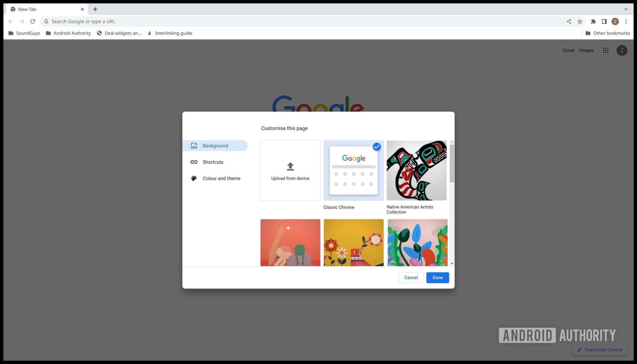Open Chrome three-dot menu
The image size is (637, 364).
(626, 22)
